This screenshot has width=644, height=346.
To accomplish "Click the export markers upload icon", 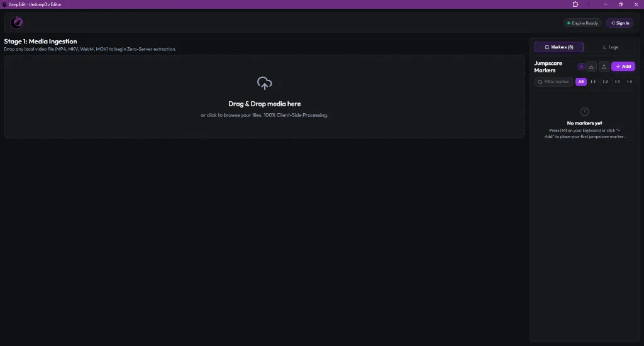I will [604, 67].
